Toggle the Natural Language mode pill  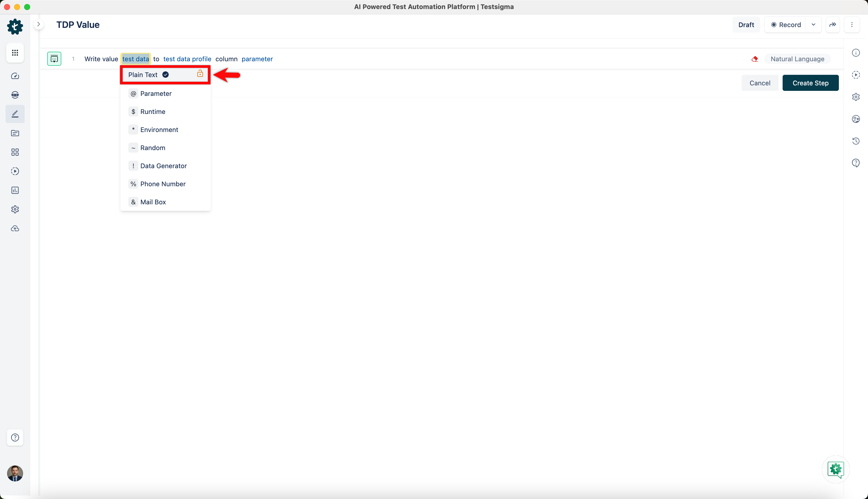(797, 59)
